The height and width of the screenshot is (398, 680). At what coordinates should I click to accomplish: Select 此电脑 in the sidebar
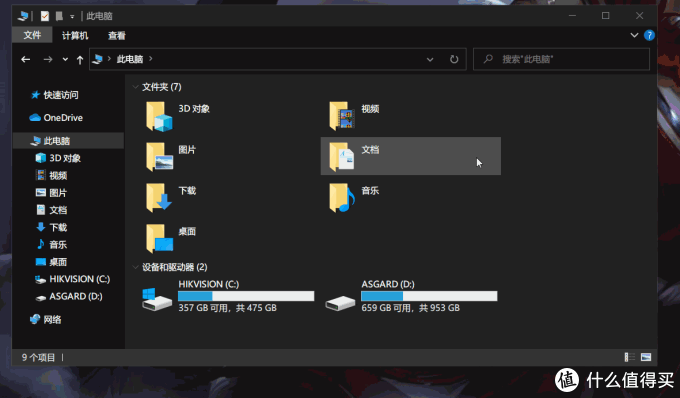pyautogui.click(x=68, y=140)
